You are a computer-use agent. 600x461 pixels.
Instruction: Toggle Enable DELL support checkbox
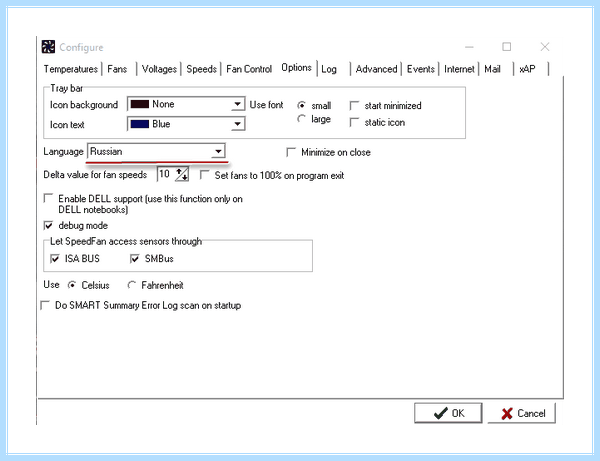click(48, 198)
